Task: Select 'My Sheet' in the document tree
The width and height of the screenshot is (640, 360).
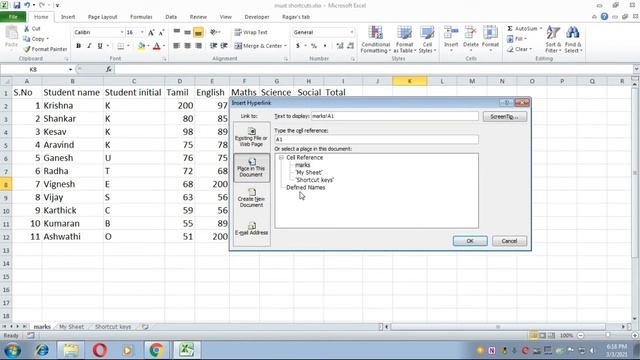Action: [x=309, y=172]
